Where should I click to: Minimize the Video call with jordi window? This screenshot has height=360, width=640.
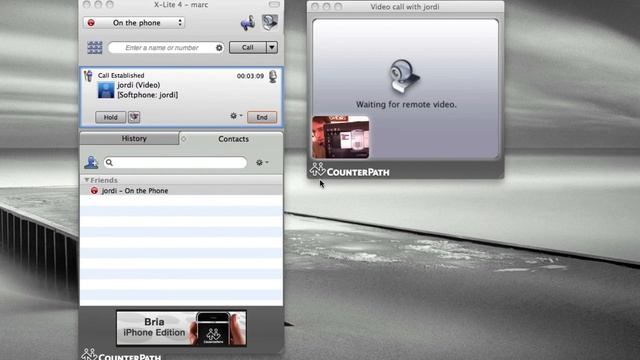pos(327,7)
